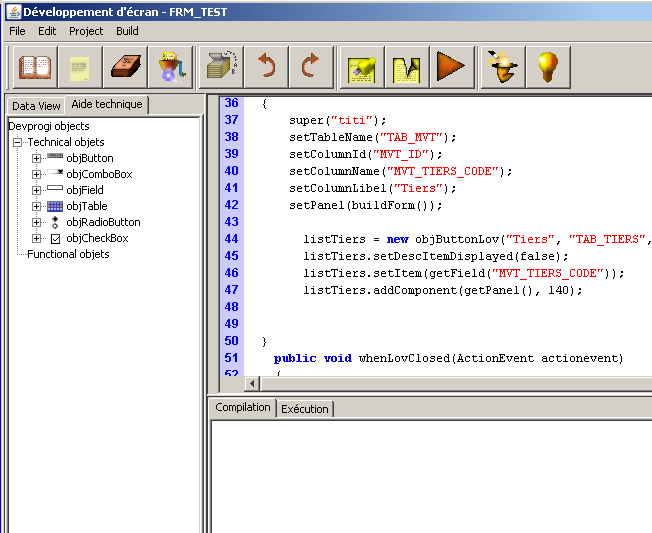Click the whenLovClosed method declaration
This screenshot has width=652, height=533.
click(448, 358)
